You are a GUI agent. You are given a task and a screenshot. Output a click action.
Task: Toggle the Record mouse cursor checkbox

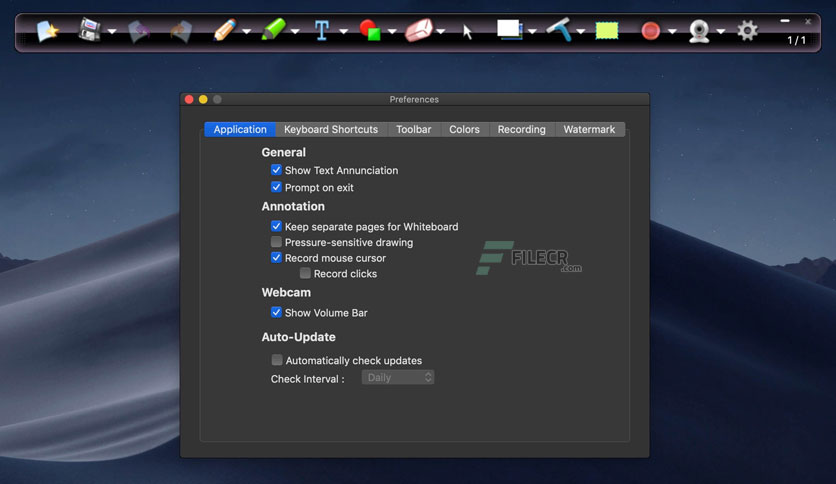point(276,257)
